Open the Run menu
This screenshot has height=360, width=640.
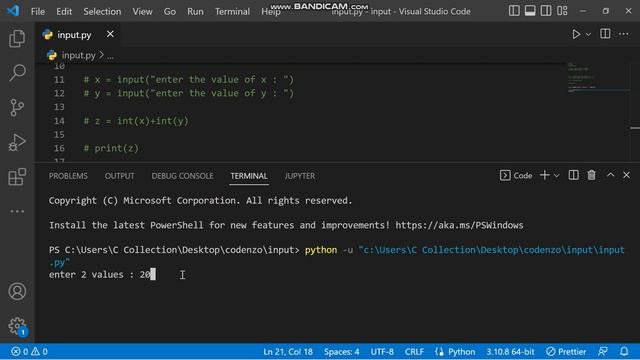tap(195, 11)
